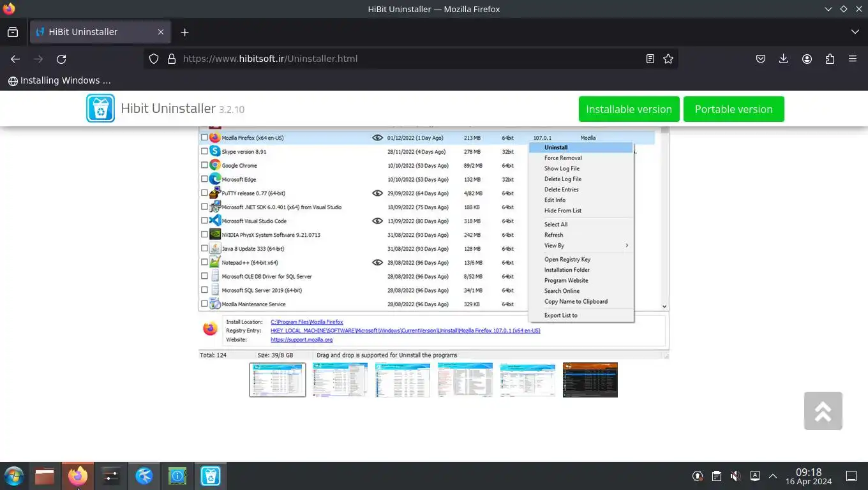
Task: Click the https://support.mozilla.org link
Action: (x=301, y=339)
